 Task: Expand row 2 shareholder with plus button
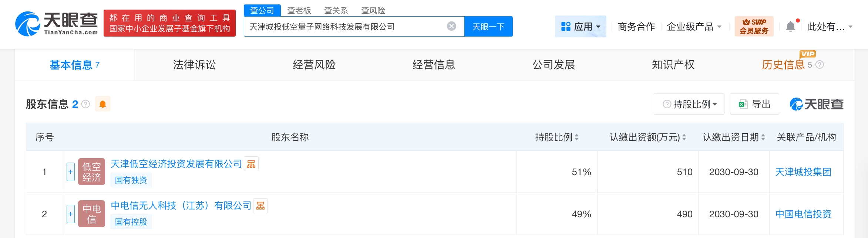[x=71, y=214]
